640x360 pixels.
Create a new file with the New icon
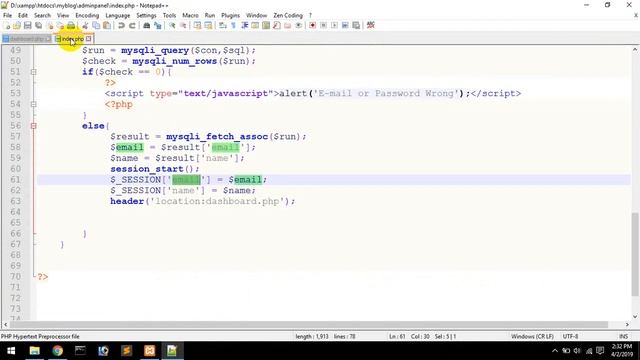(7, 25)
